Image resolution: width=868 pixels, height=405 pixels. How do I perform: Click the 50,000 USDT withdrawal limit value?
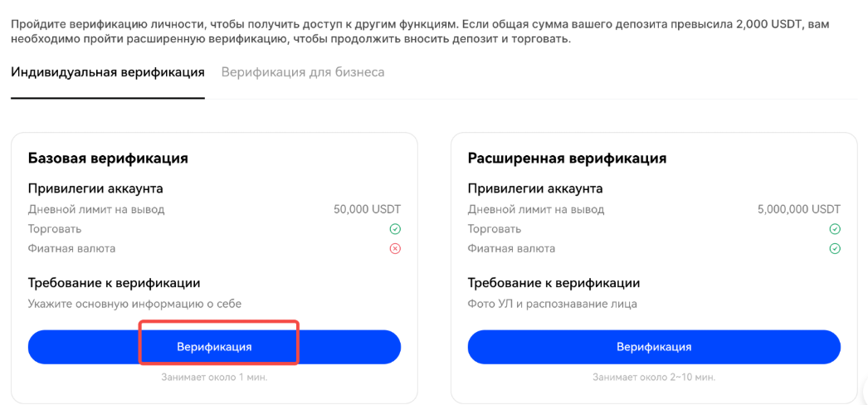coord(367,210)
